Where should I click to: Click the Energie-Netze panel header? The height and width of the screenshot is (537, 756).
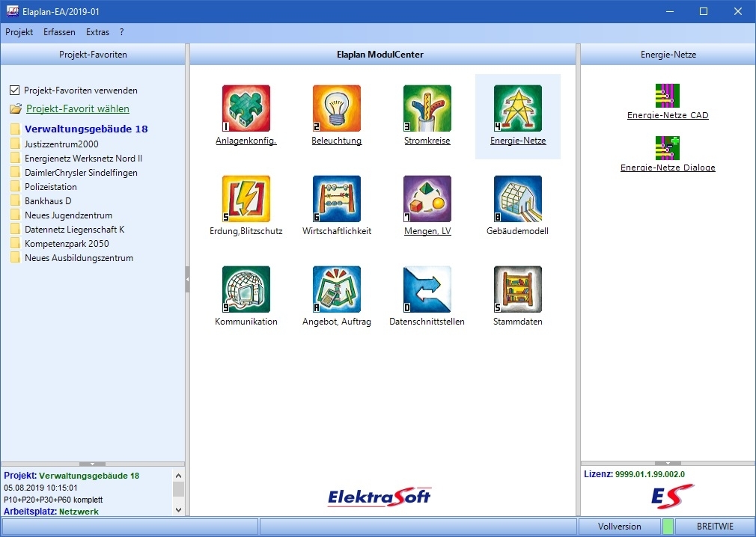point(668,55)
